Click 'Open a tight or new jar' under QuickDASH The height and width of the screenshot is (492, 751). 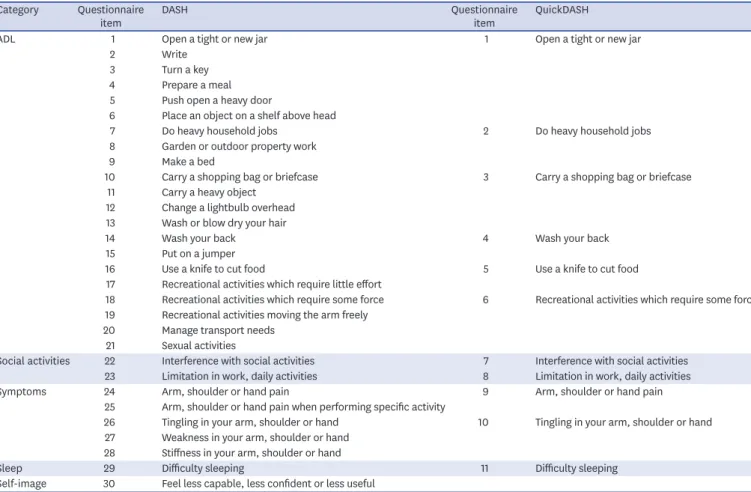click(x=588, y=39)
